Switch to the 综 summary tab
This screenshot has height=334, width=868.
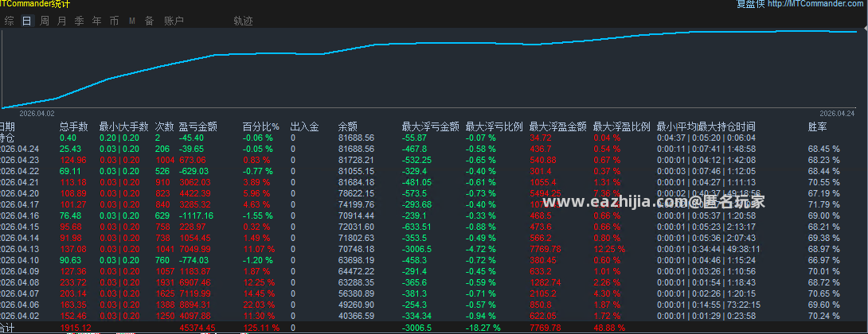[x=10, y=21]
